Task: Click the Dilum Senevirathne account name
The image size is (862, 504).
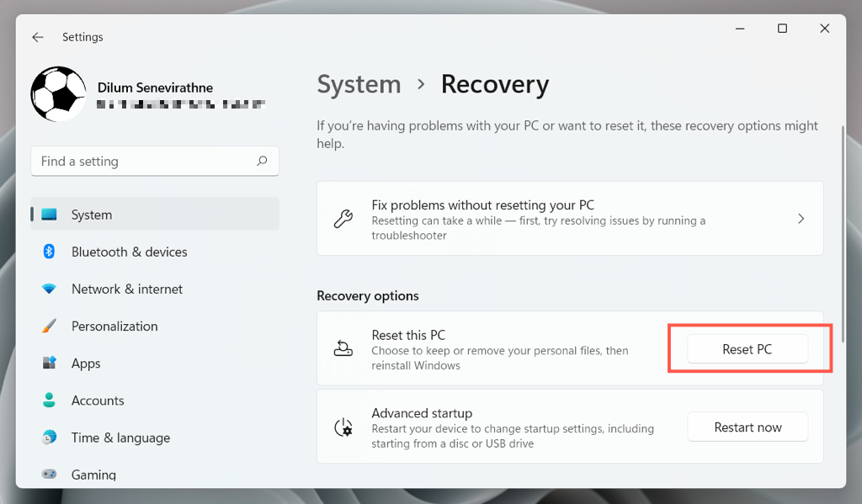Action: coord(154,88)
